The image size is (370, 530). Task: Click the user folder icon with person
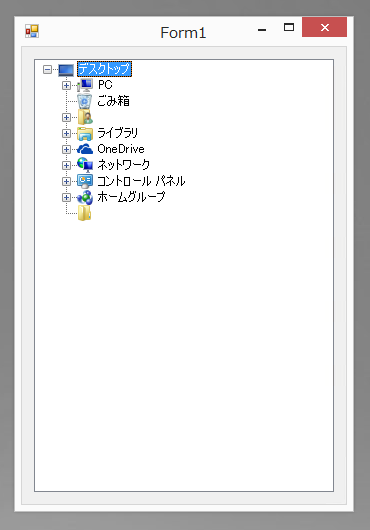tap(85, 117)
